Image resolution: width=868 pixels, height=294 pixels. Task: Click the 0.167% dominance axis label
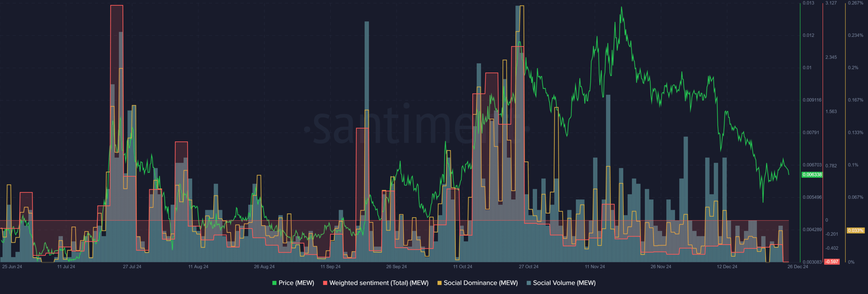[x=855, y=100]
